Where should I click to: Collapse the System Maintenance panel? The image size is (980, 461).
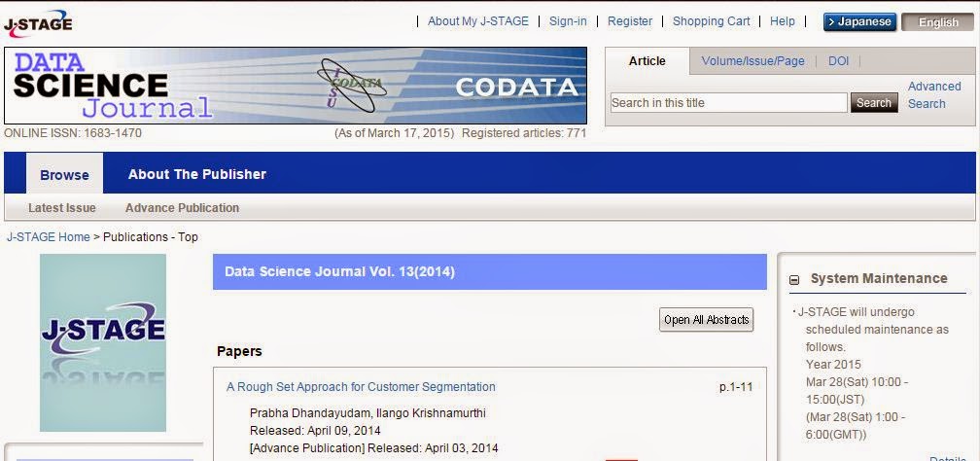click(794, 279)
